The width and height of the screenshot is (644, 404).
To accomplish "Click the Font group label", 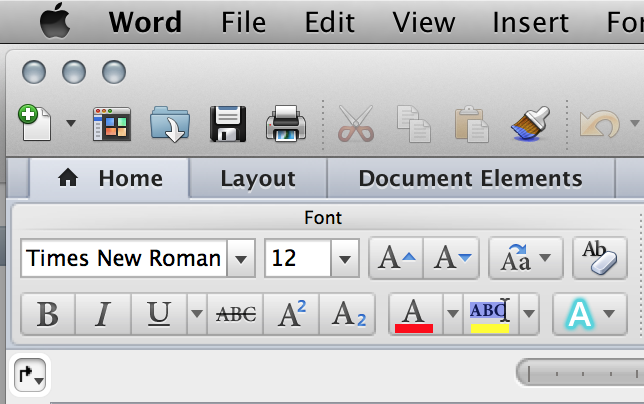I will [x=323, y=218].
